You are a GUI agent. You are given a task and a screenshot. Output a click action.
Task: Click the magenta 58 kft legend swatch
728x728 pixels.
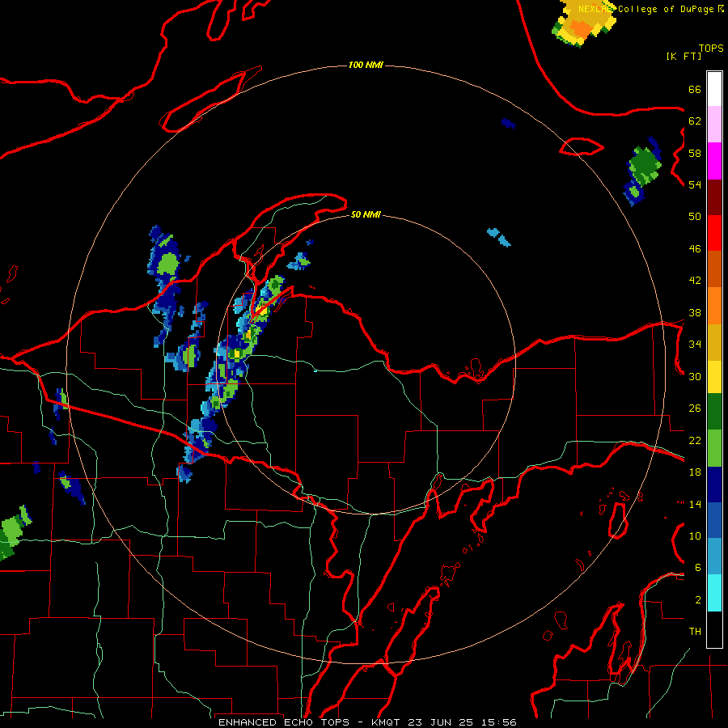(714, 161)
